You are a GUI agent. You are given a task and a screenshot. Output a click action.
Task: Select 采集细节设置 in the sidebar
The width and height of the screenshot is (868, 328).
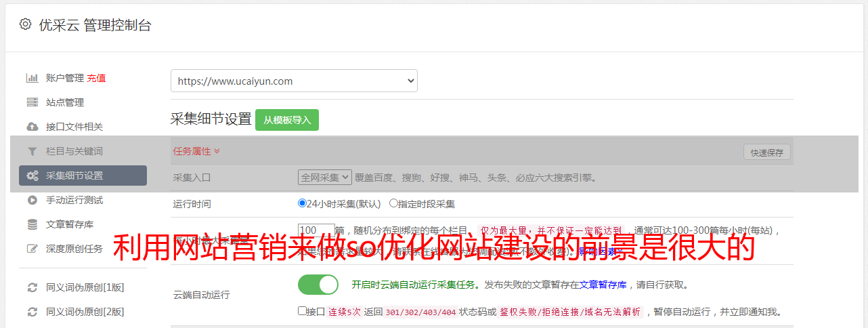[83, 176]
